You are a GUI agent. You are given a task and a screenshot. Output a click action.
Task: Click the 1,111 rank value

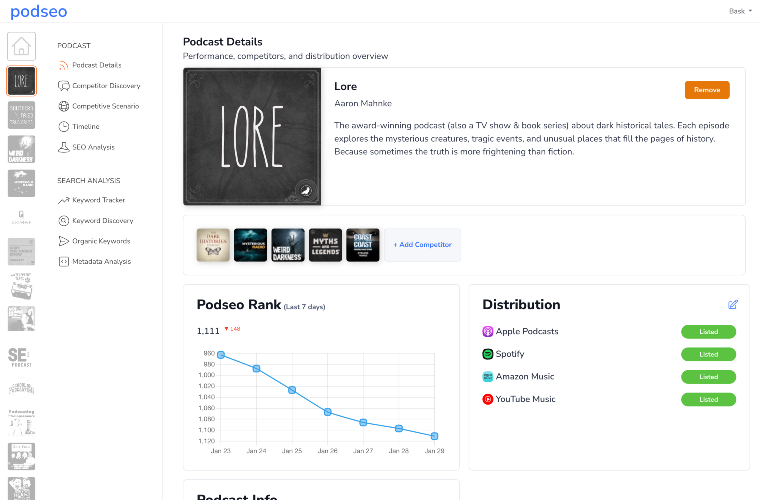pyautogui.click(x=208, y=331)
